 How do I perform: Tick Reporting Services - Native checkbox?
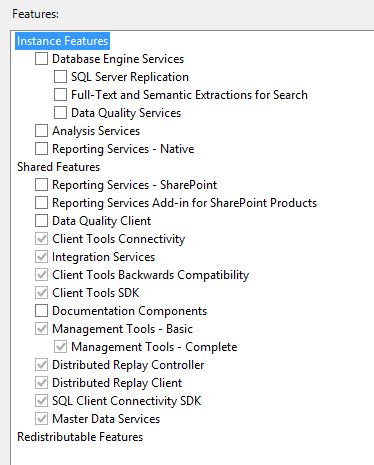click(x=41, y=149)
